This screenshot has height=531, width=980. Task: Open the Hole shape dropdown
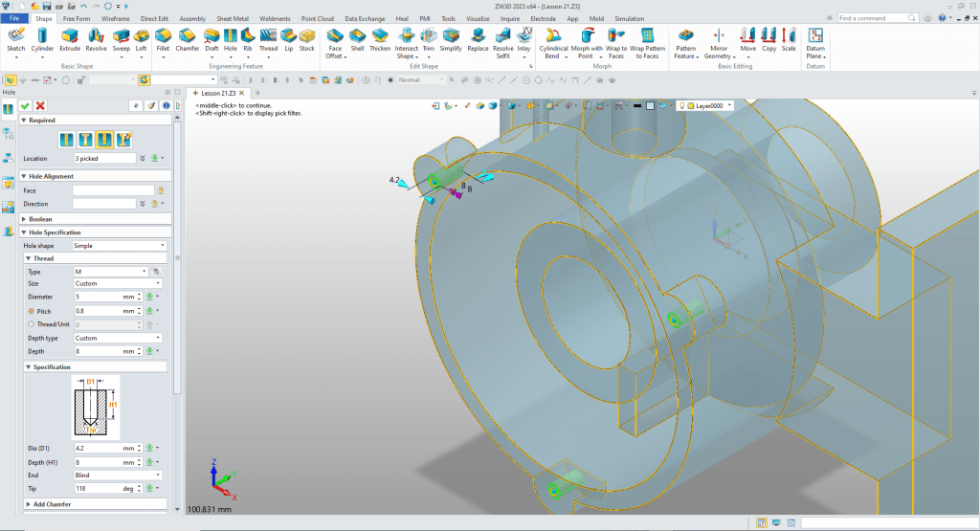point(120,246)
